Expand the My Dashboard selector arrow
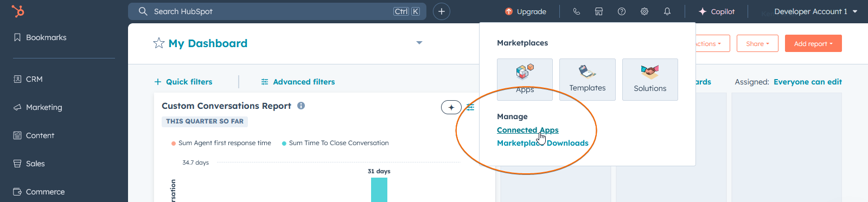Screen dimensions: 868x202 click(419, 43)
